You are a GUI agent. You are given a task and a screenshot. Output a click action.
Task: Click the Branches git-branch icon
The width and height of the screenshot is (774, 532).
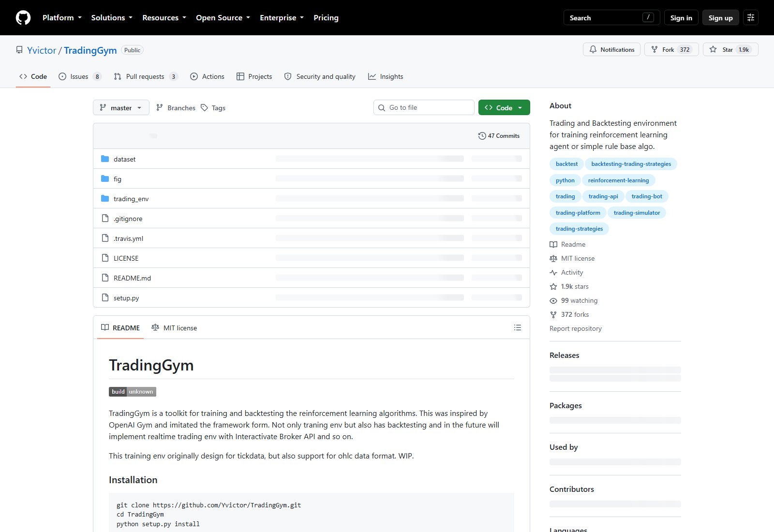[x=160, y=107]
